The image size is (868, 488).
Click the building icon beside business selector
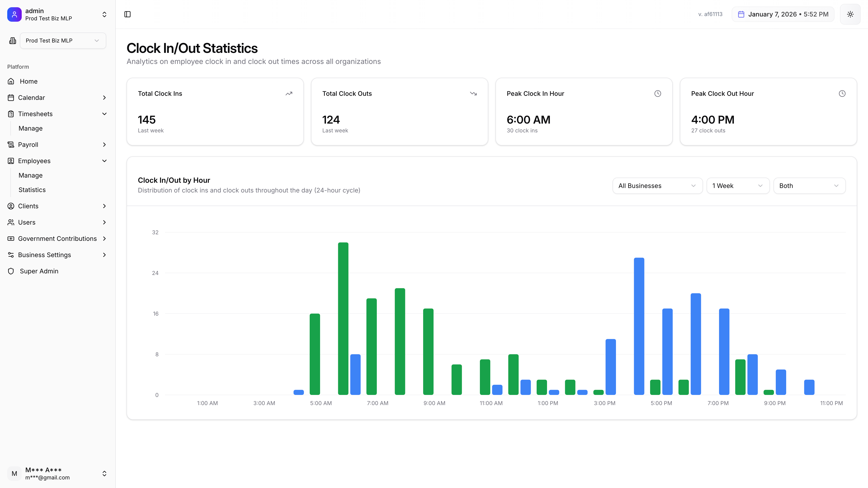click(x=12, y=41)
